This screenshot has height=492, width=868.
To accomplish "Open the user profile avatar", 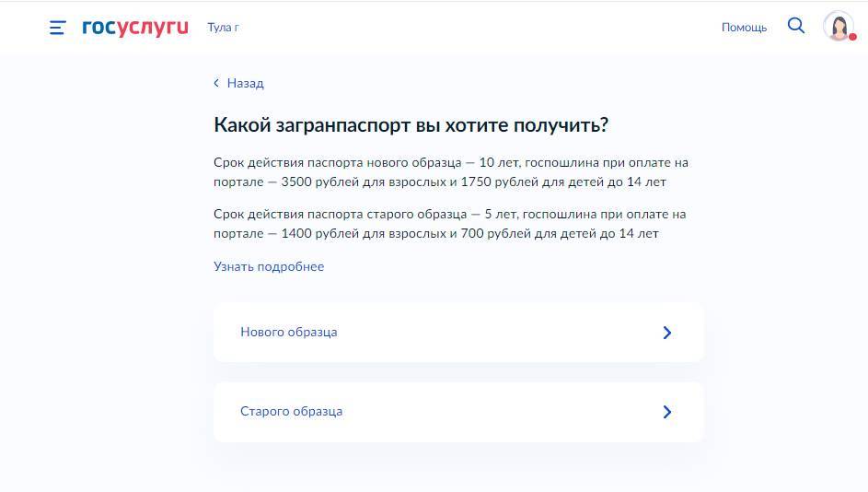I will 838,26.
